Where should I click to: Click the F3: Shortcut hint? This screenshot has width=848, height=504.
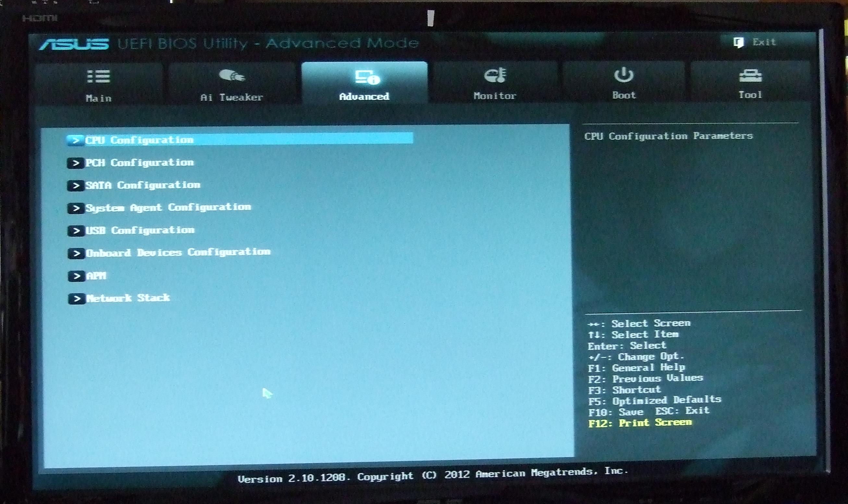coord(624,390)
